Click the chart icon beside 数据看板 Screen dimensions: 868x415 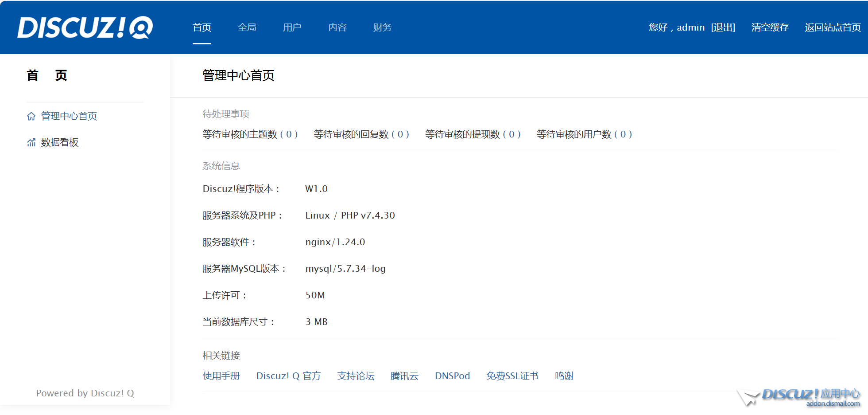[x=31, y=142]
